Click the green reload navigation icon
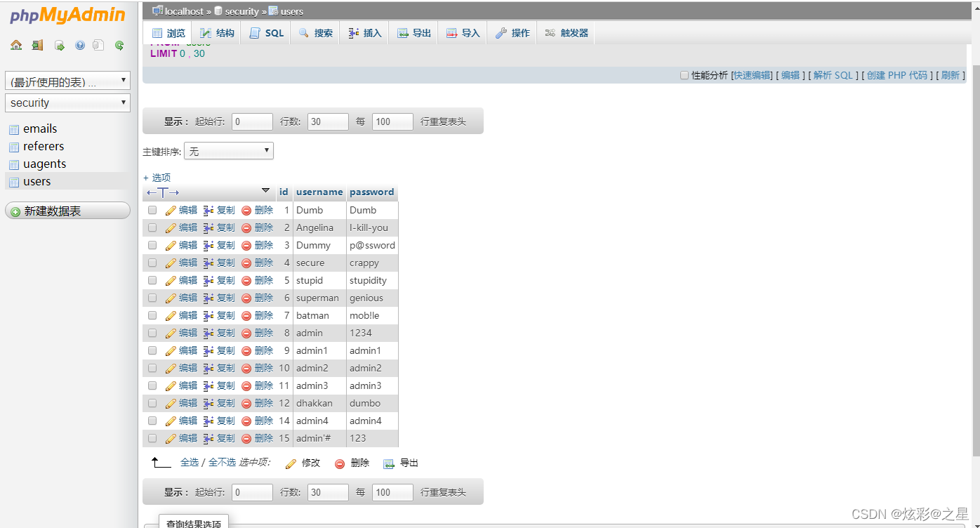 (x=119, y=46)
